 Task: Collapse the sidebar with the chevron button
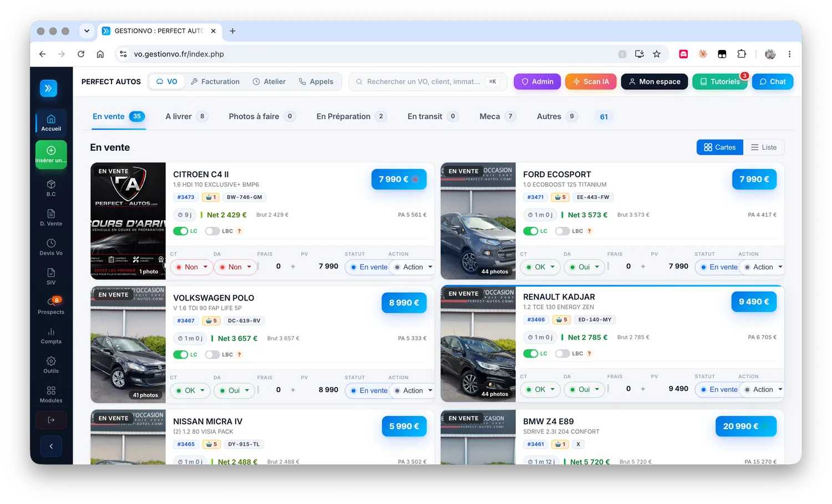point(51,446)
